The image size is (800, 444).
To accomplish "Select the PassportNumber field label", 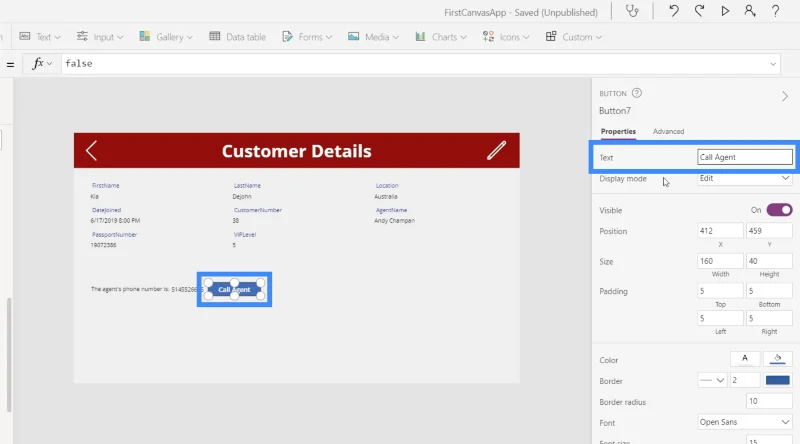I will coord(114,235).
